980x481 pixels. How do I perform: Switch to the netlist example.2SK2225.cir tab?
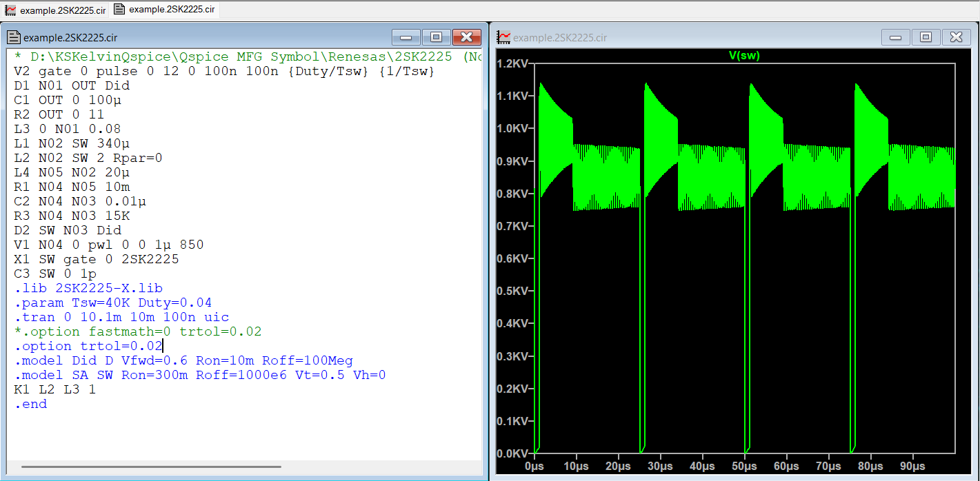164,10
